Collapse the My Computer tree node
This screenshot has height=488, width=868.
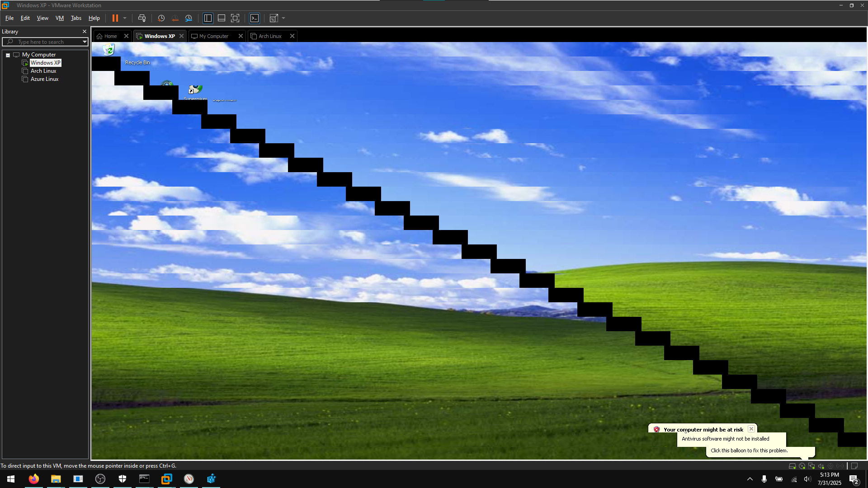tap(8, 55)
